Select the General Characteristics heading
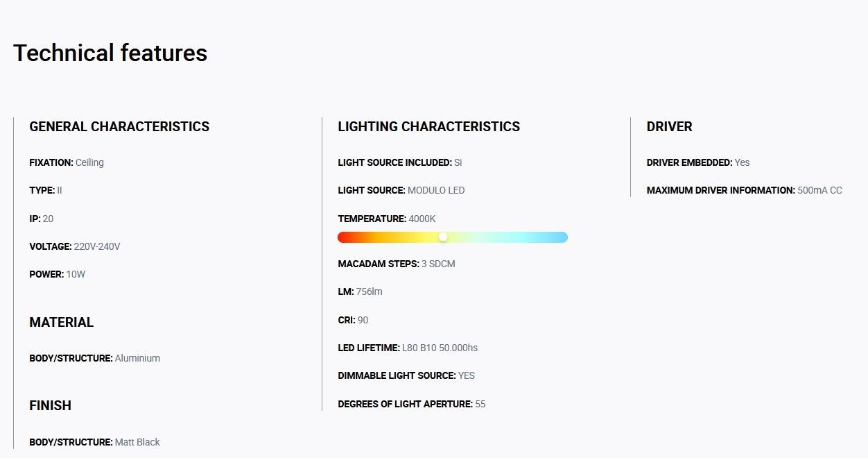 119,127
